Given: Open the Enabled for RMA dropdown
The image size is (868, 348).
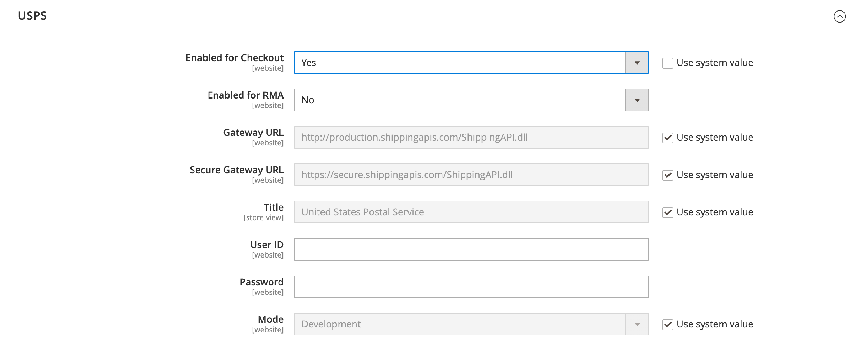Looking at the screenshot, I should point(471,100).
